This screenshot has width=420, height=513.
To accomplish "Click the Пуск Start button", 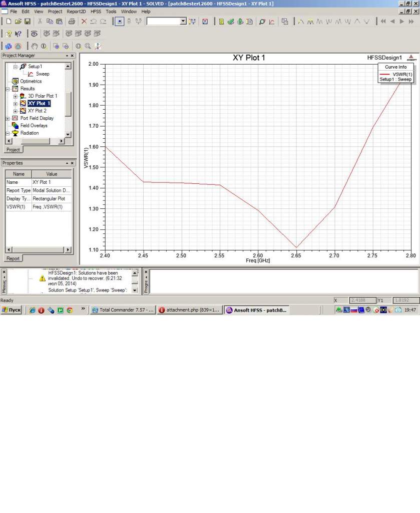I will tap(12, 310).
